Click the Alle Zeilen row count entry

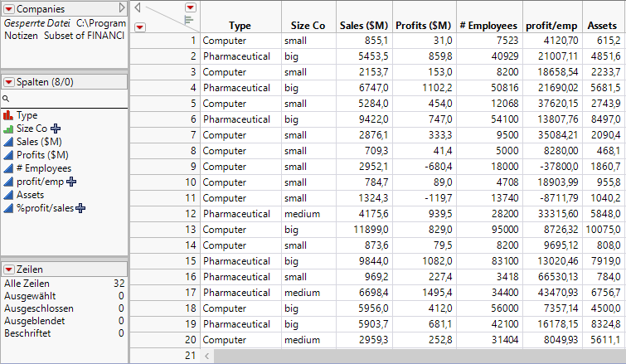coord(65,284)
